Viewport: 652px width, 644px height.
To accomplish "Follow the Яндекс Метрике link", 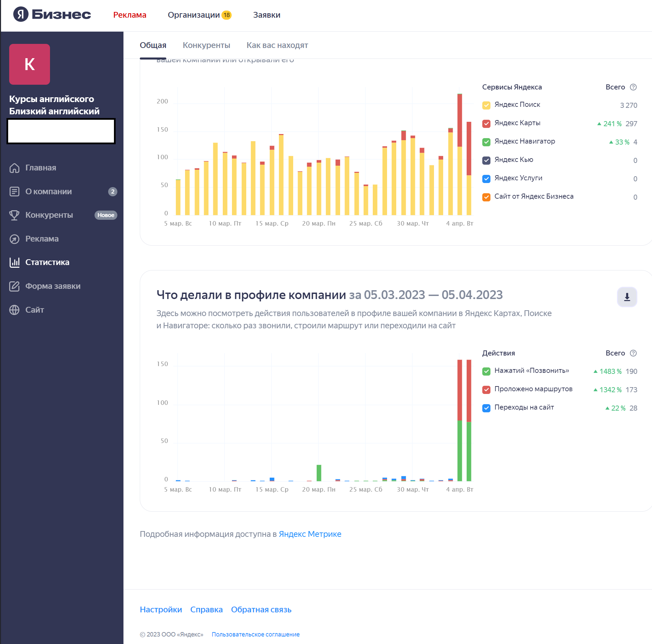I will coord(310,534).
